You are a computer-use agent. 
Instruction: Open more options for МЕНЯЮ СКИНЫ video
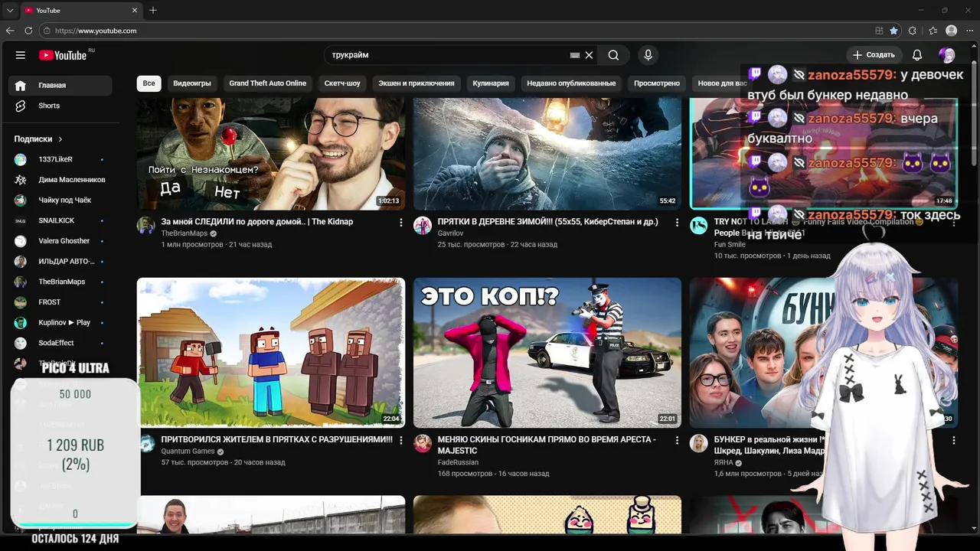pos(677,441)
